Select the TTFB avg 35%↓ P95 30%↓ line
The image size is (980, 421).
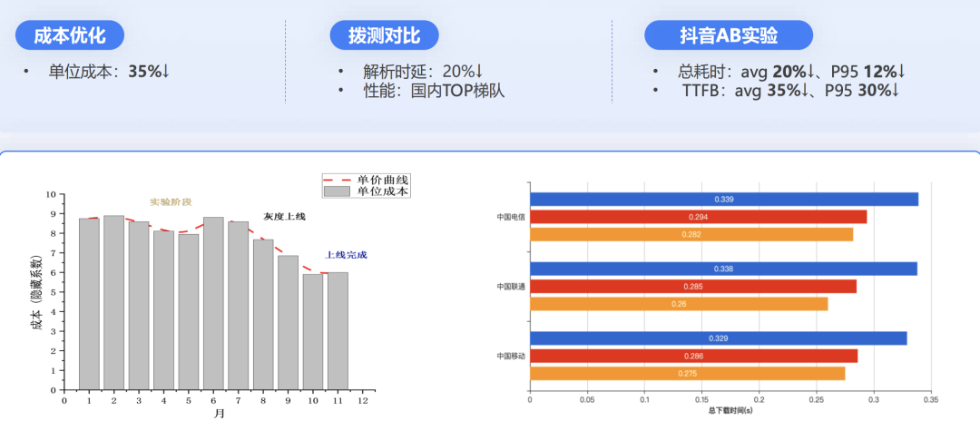click(791, 92)
